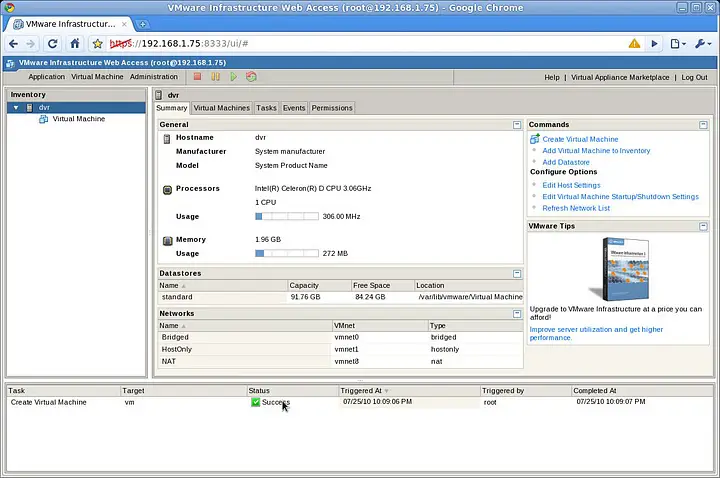This screenshot has width=720, height=478.
Task: Bookmark the page with the star icon
Action: [97, 44]
